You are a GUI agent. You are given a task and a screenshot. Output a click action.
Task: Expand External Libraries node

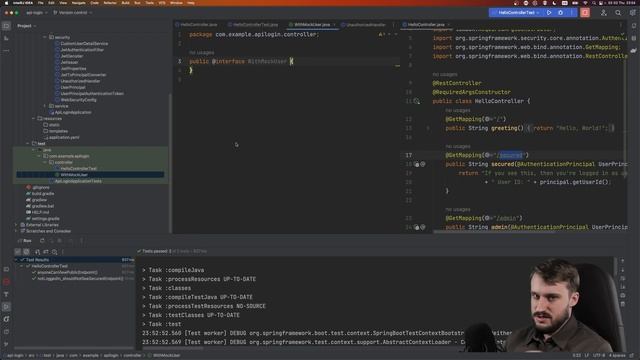[16, 225]
